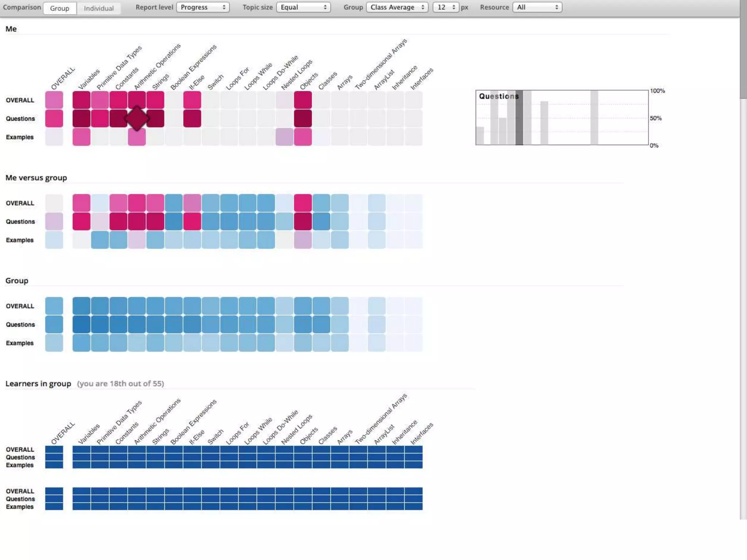Click Me versus group OVERALL cell for Objects
This screenshot has width=747, height=560.
pos(303,203)
